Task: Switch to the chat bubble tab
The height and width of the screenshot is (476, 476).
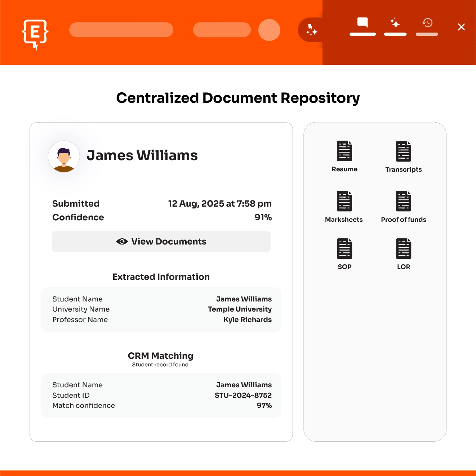Action: tap(362, 23)
